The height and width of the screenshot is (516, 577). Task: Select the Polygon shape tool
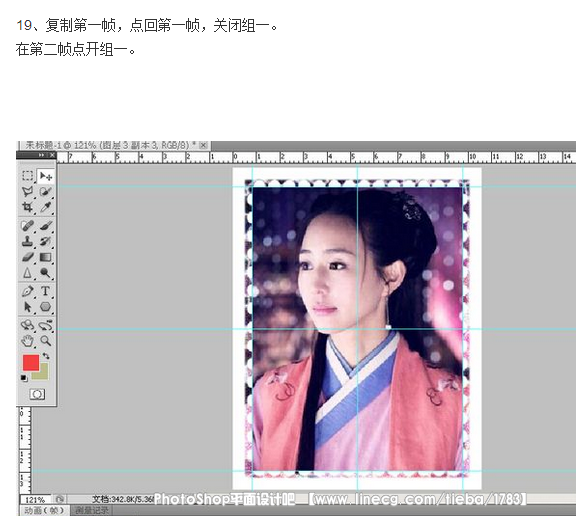pyautogui.click(x=46, y=307)
